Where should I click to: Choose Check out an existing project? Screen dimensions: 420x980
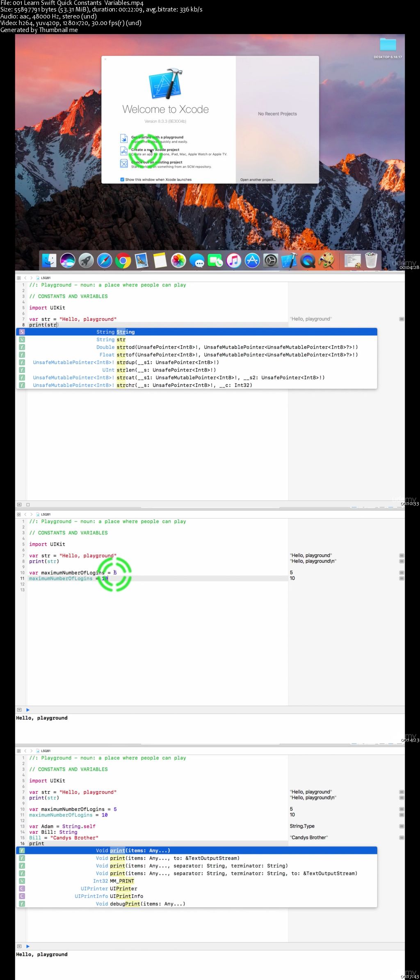pos(157,162)
